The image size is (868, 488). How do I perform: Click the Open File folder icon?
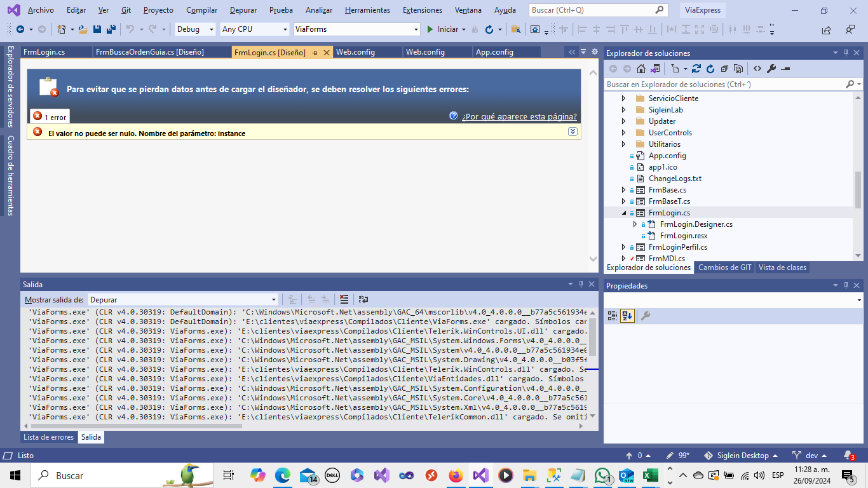click(x=83, y=29)
